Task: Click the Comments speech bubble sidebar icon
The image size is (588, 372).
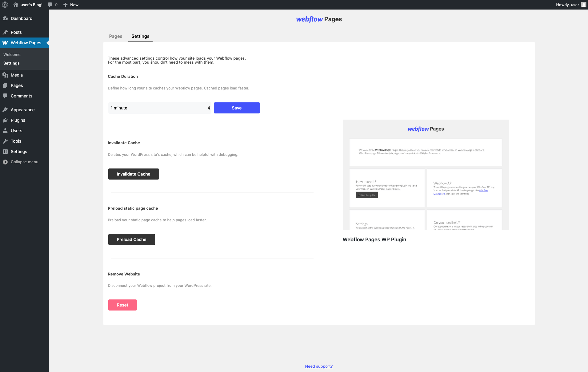Action: [x=5, y=96]
